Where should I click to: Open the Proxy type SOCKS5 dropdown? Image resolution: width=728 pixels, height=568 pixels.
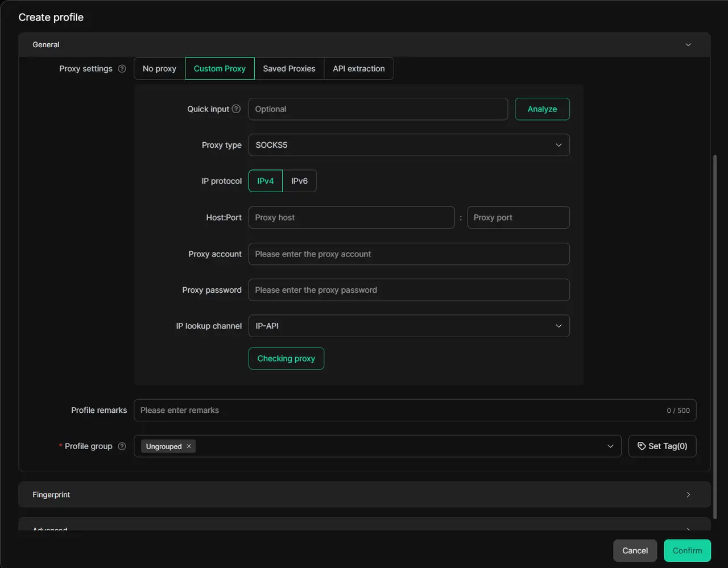pyautogui.click(x=408, y=145)
